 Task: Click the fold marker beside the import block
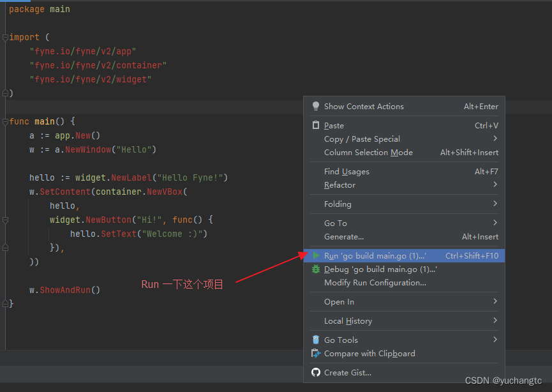pos(5,37)
